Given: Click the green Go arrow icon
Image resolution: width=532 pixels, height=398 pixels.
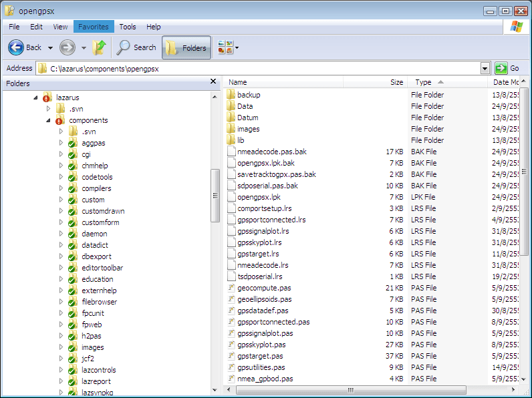Looking at the screenshot, I should 501,69.
